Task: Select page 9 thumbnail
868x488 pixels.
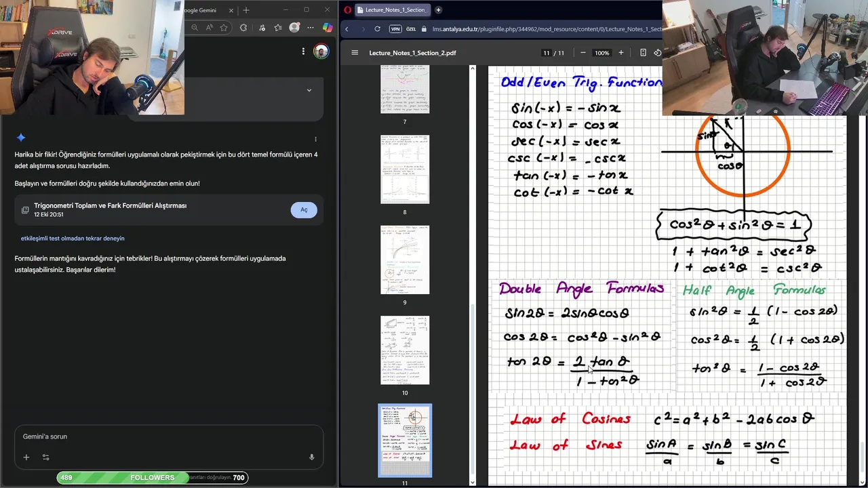Action: pos(405,260)
